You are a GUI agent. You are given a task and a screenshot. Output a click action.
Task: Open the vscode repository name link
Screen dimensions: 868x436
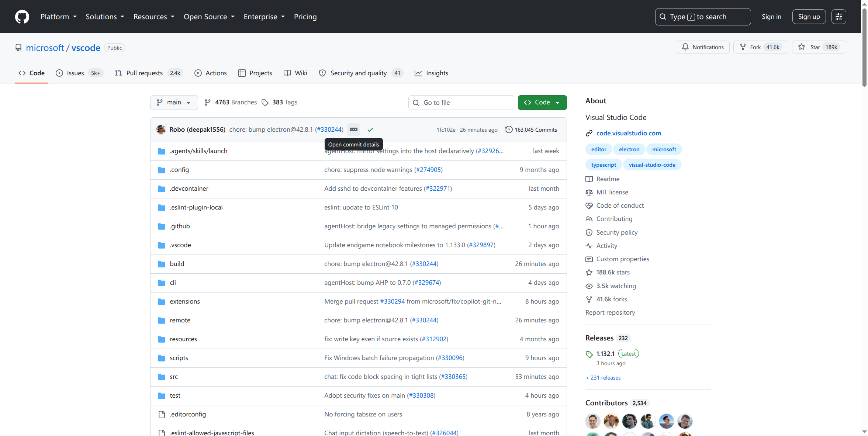pyautogui.click(x=86, y=48)
